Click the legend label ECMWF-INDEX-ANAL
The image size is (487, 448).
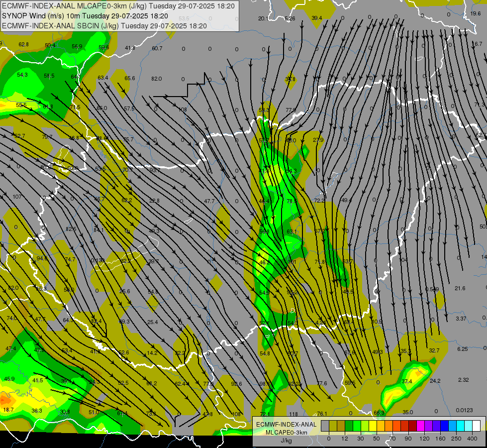click(287, 425)
